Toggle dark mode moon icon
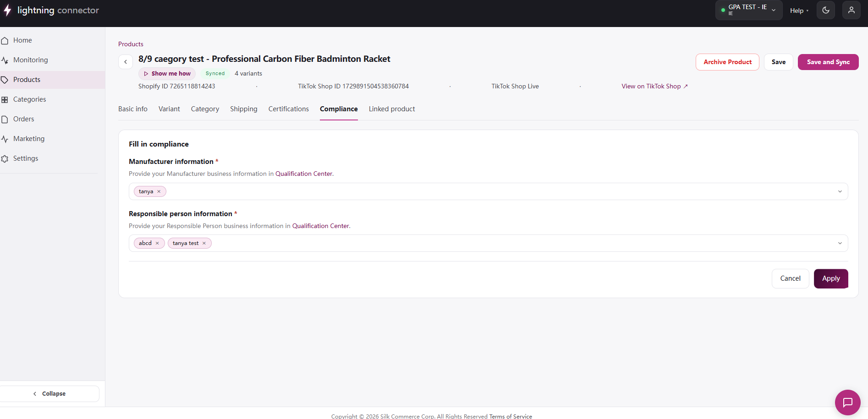 point(826,10)
